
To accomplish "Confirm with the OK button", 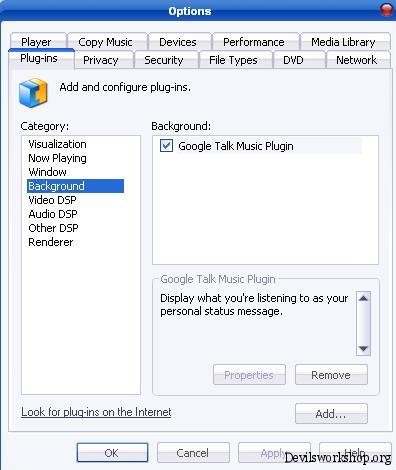I will [112, 453].
